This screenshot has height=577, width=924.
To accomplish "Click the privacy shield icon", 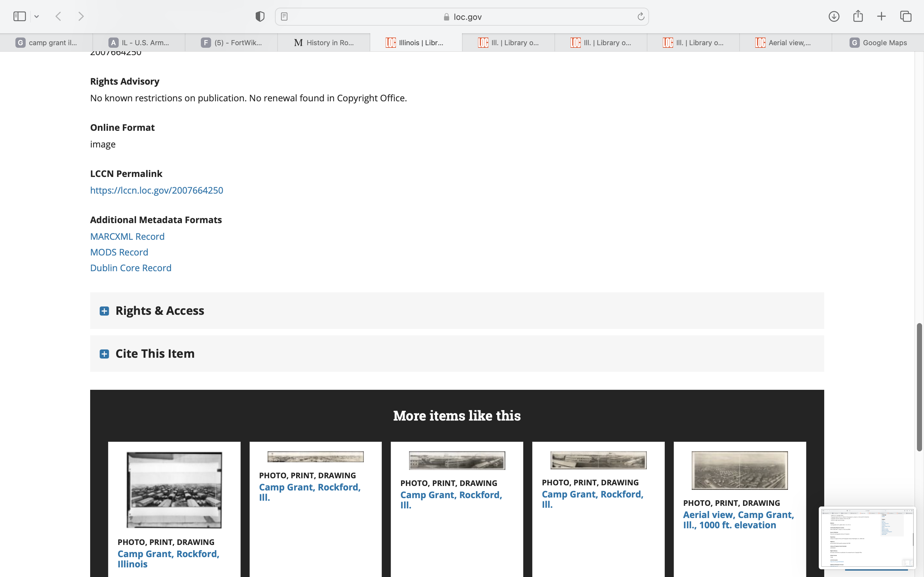I will coord(260,16).
